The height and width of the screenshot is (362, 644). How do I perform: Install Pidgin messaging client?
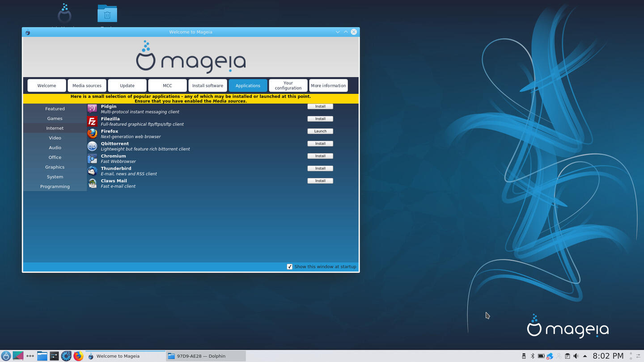(x=320, y=106)
